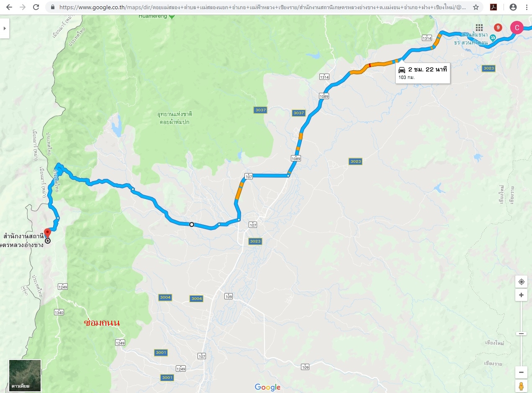
Task: Zoom in with plus button
Action: click(x=521, y=295)
